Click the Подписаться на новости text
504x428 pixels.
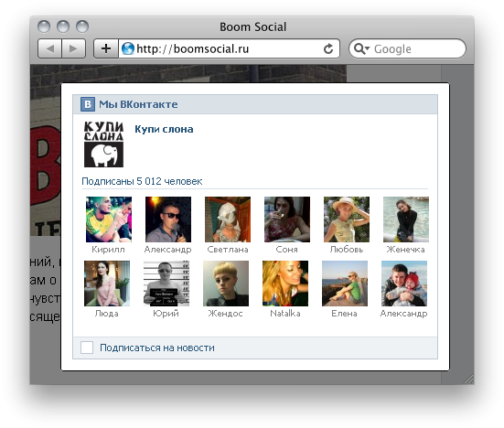click(157, 348)
